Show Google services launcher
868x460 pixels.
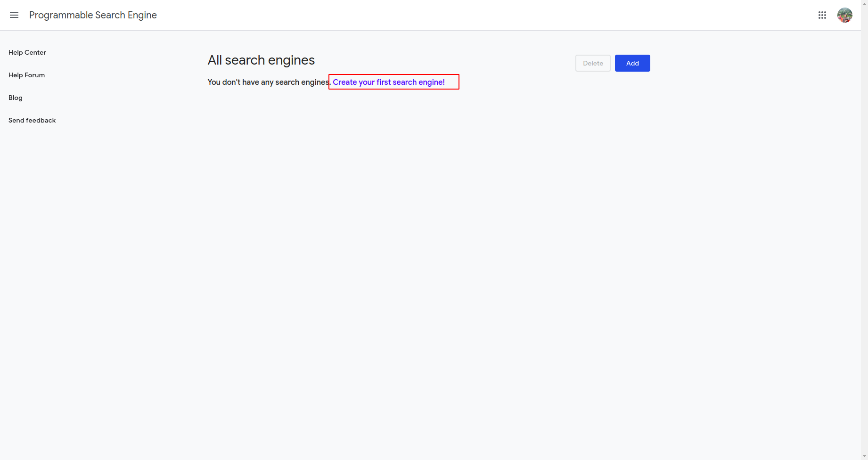[x=822, y=15]
